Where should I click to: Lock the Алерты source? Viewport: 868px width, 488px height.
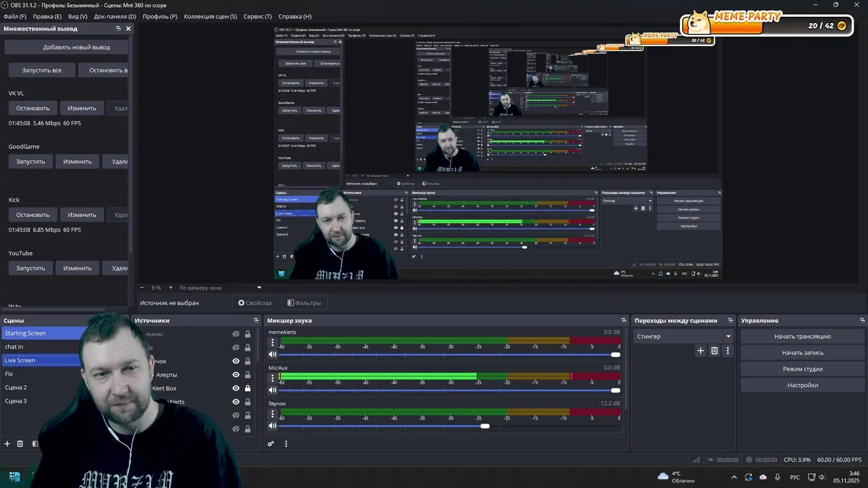[x=248, y=375]
